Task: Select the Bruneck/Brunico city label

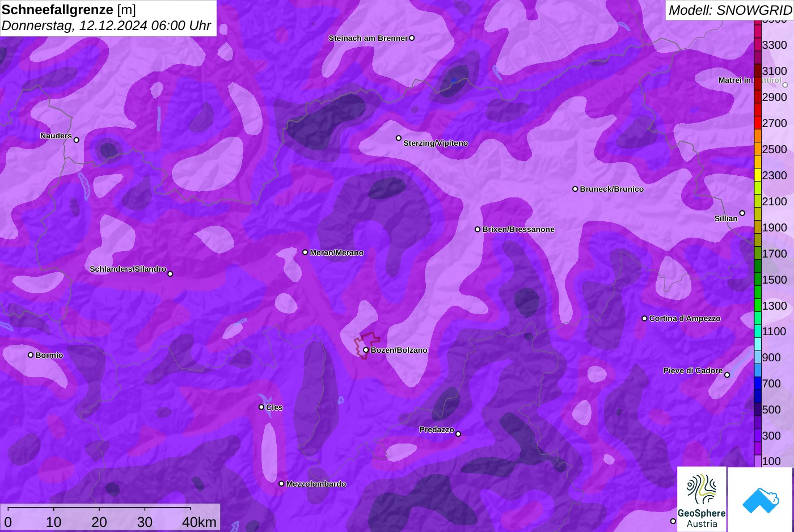Action: (x=612, y=189)
